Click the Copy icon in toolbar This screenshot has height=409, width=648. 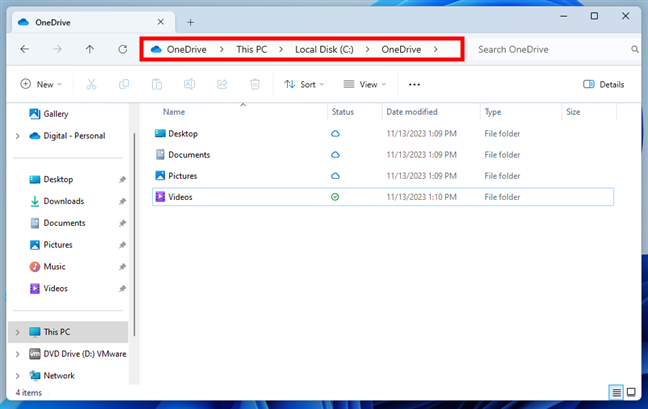click(124, 84)
